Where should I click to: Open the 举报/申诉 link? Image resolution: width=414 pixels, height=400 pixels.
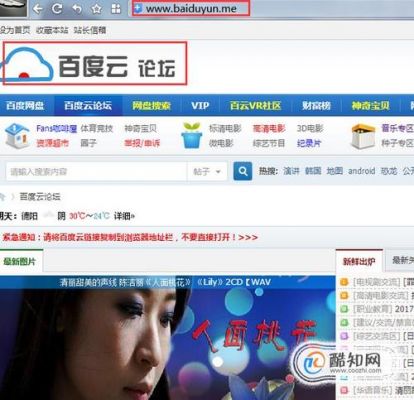point(142,143)
